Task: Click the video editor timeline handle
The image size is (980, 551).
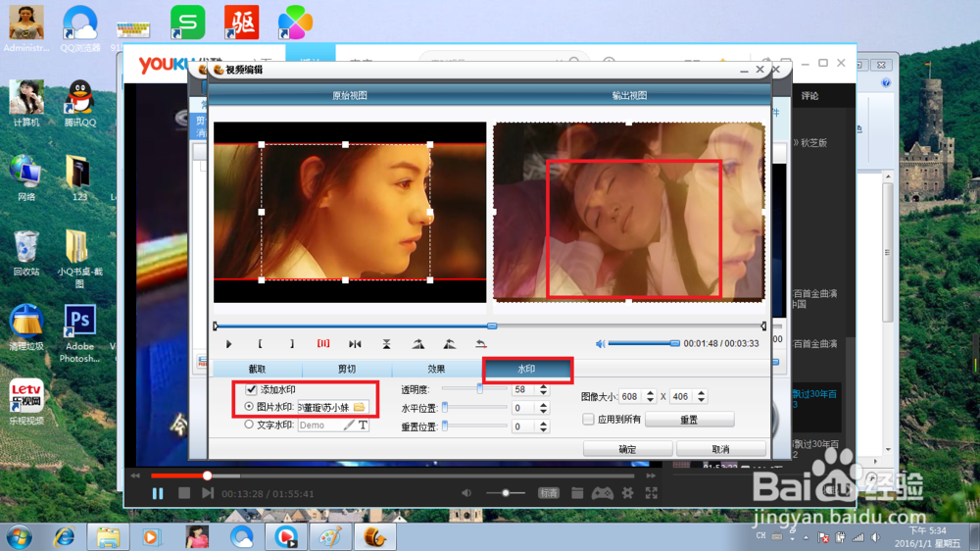Action: click(492, 326)
